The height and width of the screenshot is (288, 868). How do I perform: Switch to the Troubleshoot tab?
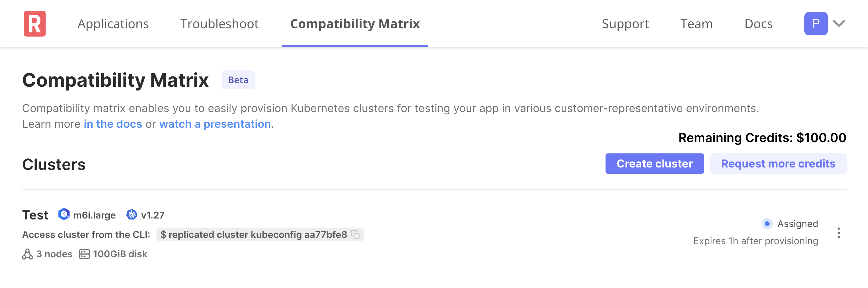[220, 24]
